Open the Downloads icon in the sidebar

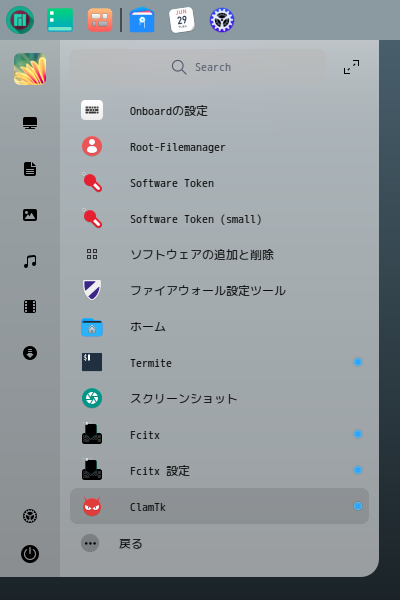coord(30,353)
